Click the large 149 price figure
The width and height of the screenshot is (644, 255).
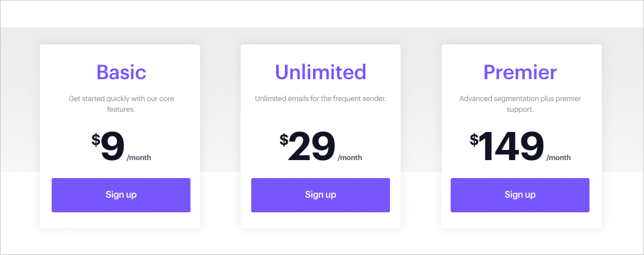(x=512, y=147)
